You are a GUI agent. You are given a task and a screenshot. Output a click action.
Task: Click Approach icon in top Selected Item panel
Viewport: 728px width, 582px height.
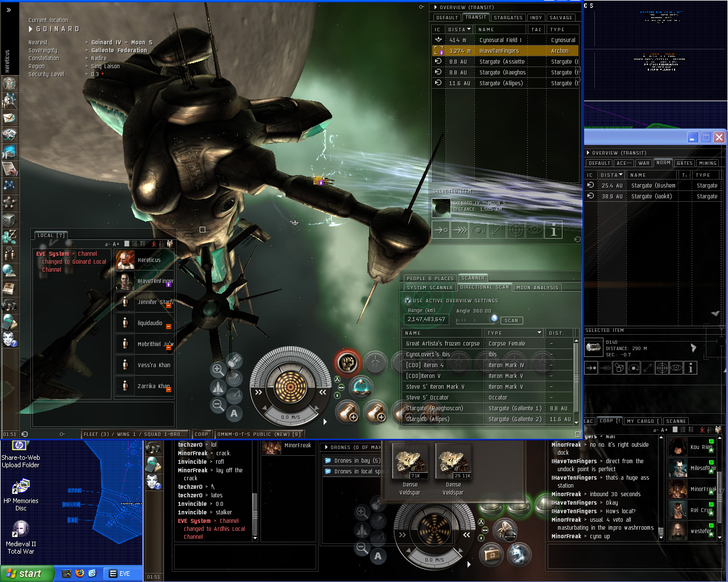pos(441,230)
